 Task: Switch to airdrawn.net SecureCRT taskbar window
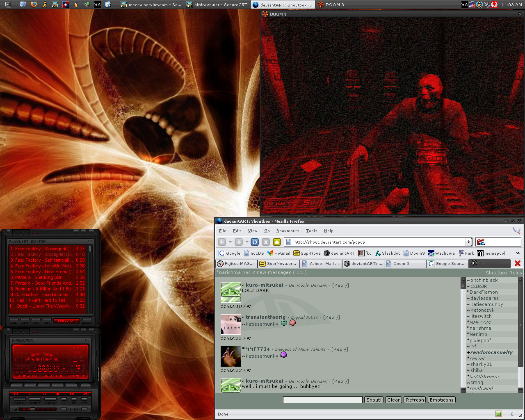[x=217, y=5]
